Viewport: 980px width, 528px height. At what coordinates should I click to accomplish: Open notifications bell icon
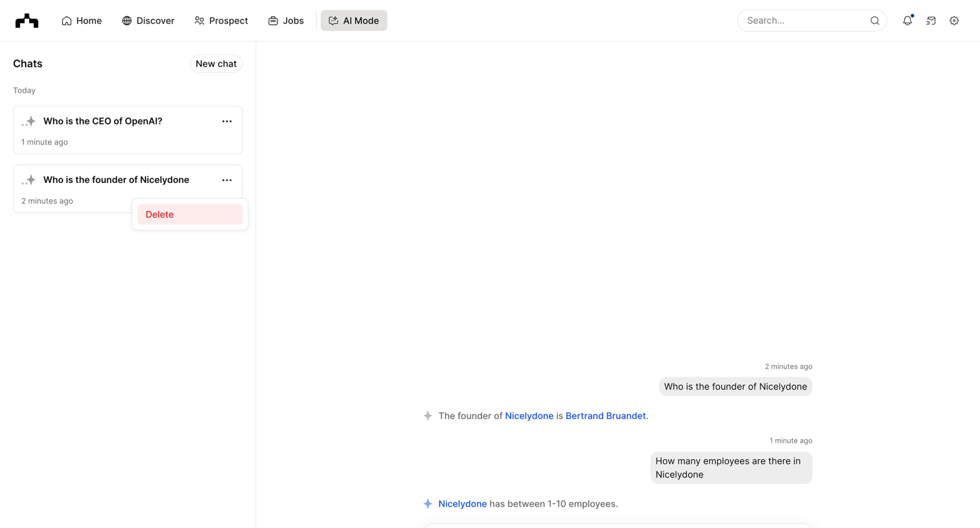(907, 21)
